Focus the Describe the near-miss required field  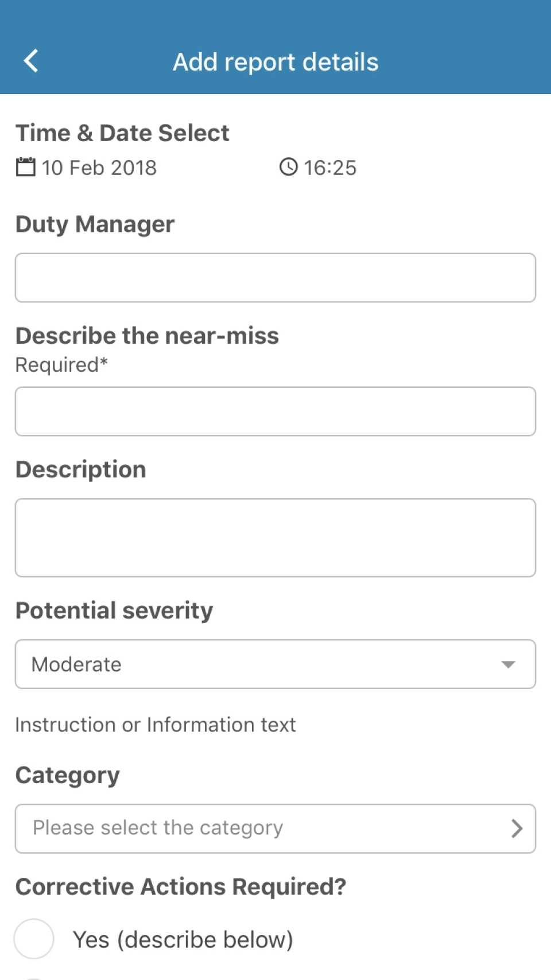(275, 411)
